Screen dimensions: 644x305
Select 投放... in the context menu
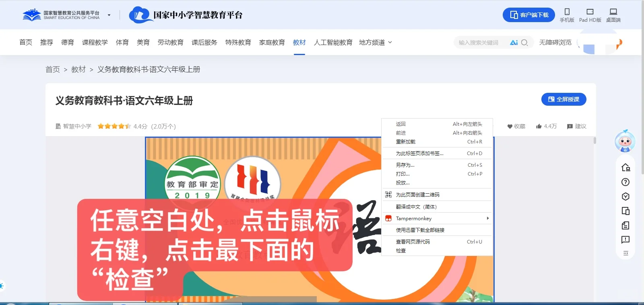[x=437, y=183]
